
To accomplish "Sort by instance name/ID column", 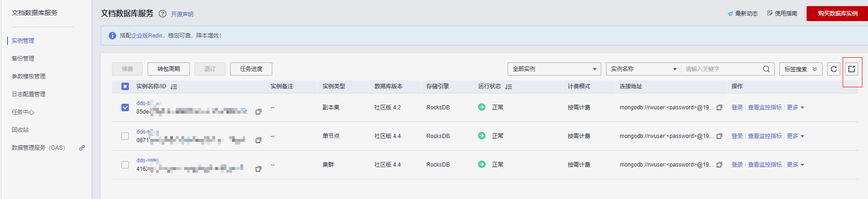I will [174, 87].
